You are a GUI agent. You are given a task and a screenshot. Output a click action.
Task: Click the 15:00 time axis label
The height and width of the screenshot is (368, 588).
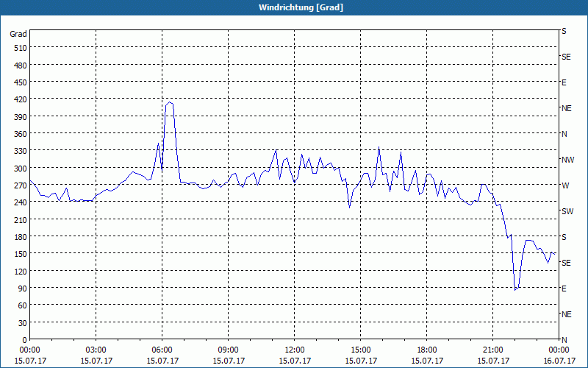coord(360,350)
